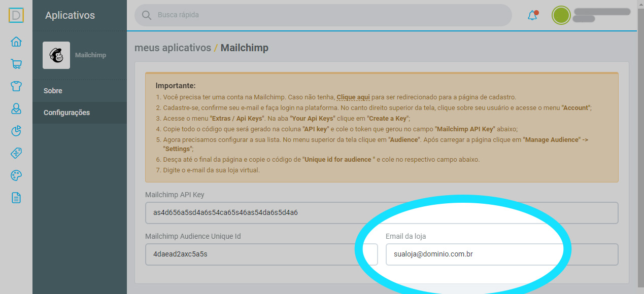Open notifications bell icon
Image resolution: width=644 pixels, height=294 pixels.
pos(532,15)
